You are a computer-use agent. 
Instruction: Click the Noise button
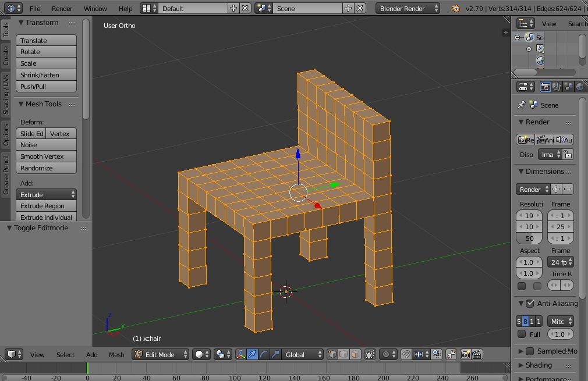tap(46, 145)
